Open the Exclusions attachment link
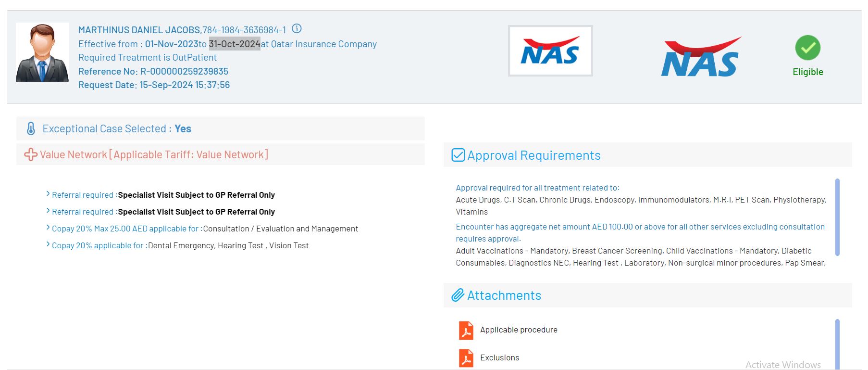Image resolution: width=868 pixels, height=370 pixels. [499, 358]
